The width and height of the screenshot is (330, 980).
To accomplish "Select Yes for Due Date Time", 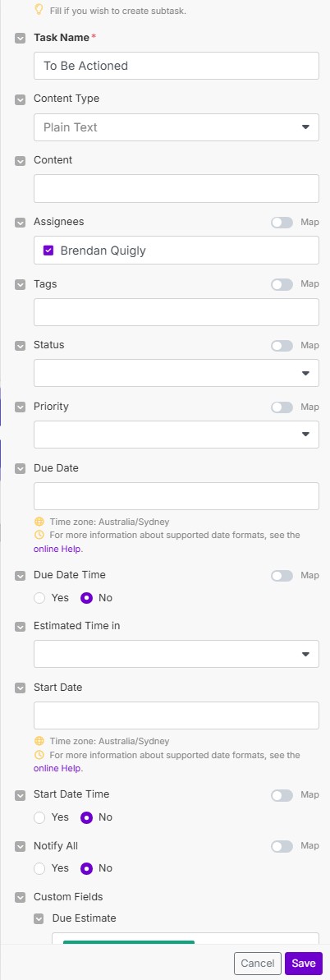I will (x=40, y=598).
